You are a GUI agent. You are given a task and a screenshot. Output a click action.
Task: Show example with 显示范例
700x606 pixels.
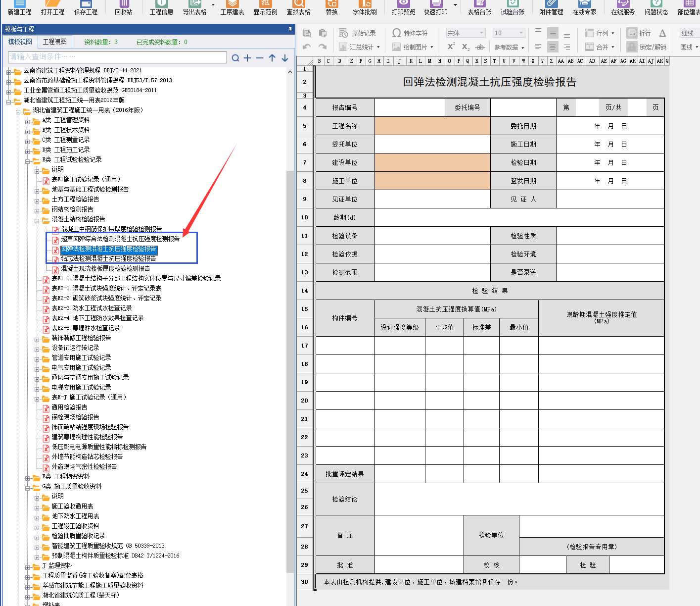(x=265, y=7)
